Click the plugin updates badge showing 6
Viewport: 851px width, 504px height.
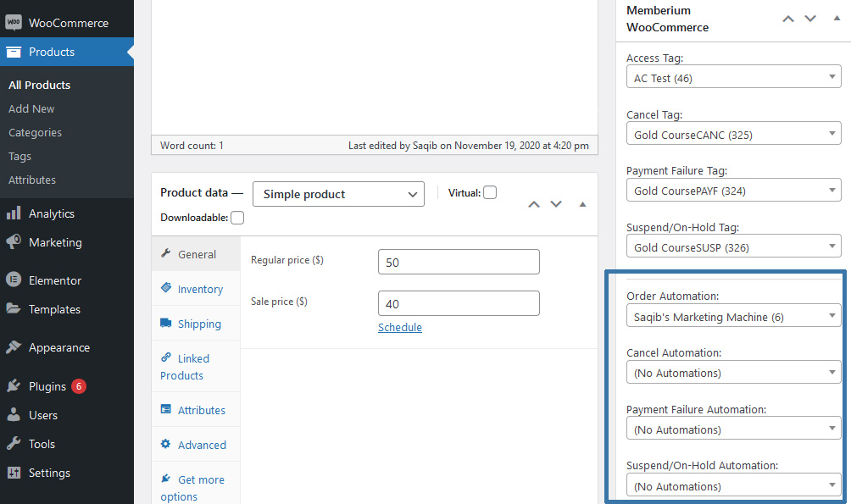point(79,386)
